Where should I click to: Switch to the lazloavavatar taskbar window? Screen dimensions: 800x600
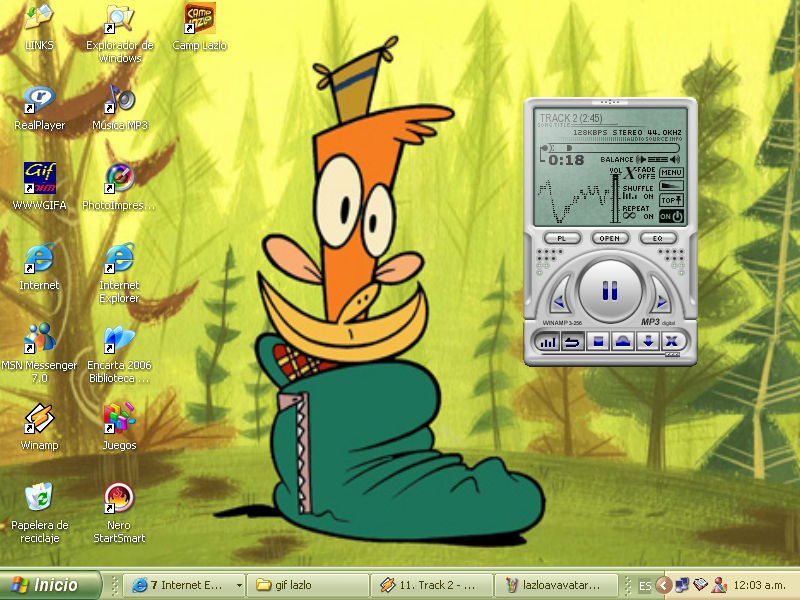[556, 585]
